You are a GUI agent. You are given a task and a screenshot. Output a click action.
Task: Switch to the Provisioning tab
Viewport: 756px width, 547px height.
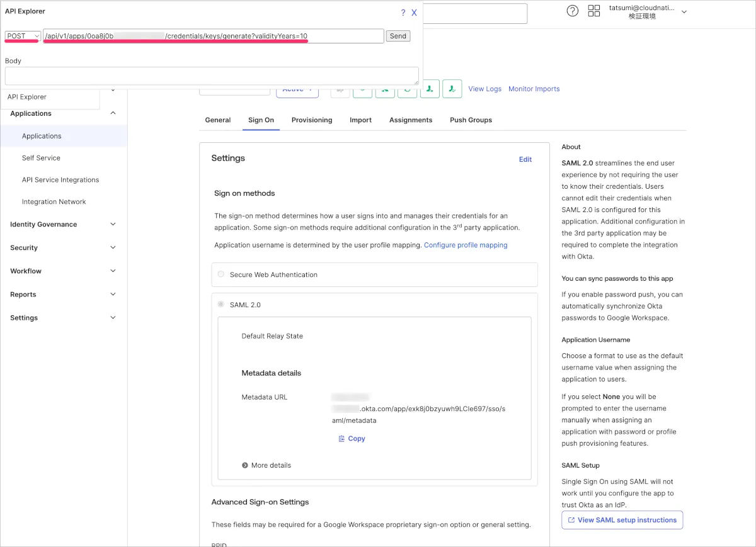coord(311,120)
